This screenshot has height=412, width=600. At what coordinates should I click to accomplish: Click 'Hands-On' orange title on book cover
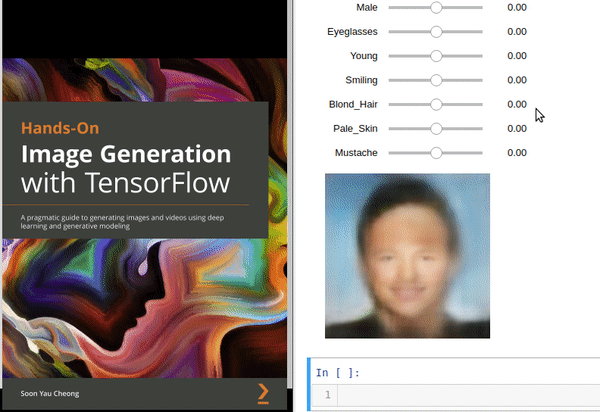[60, 128]
